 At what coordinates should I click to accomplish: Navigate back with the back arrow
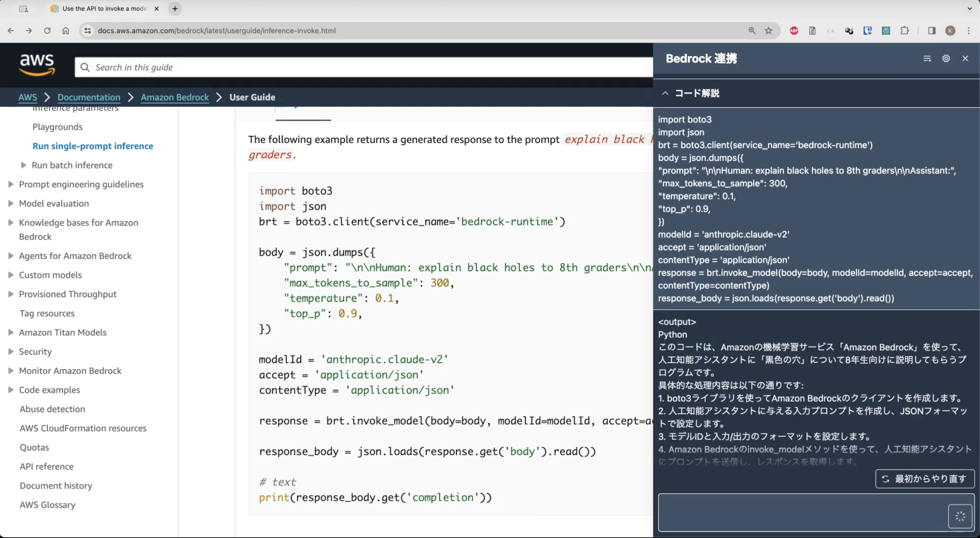(10, 31)
